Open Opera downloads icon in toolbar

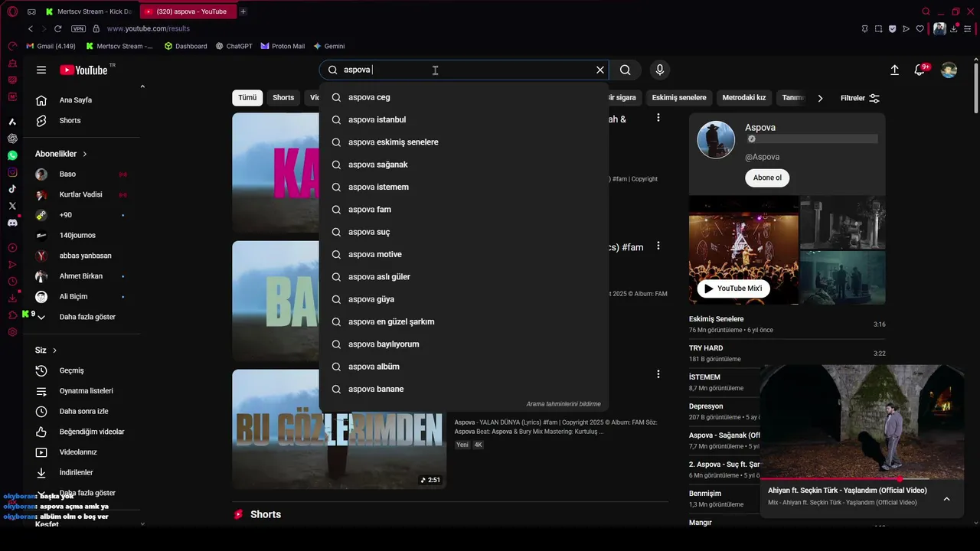(x=953, y=28)
